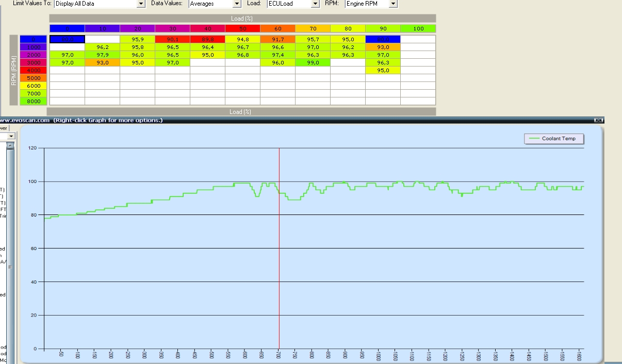Viewport: 622px width, 364px height.
Task: Expand the Data Values Averages dropdown
Action: pyautogui.click(x=237, y=4)
